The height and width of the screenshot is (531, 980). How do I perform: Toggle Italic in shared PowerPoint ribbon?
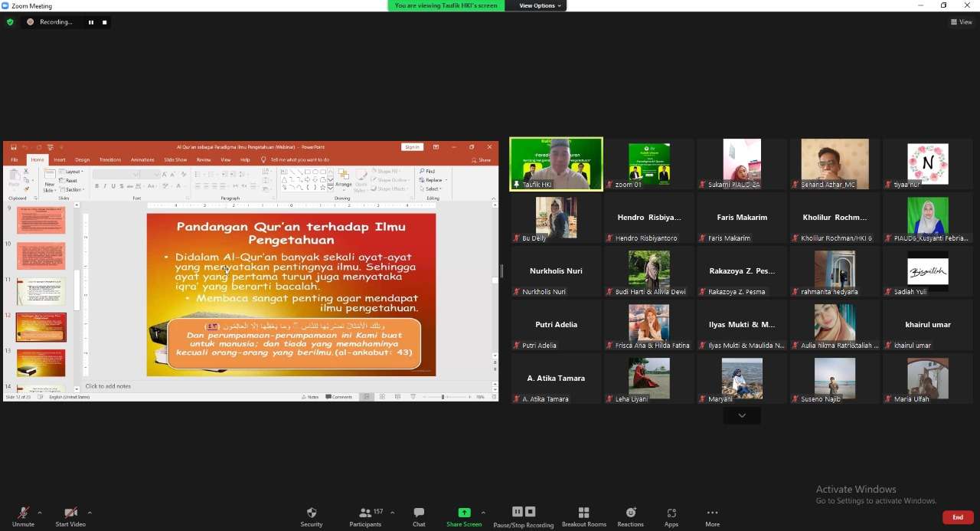click(x=105, y=186)
